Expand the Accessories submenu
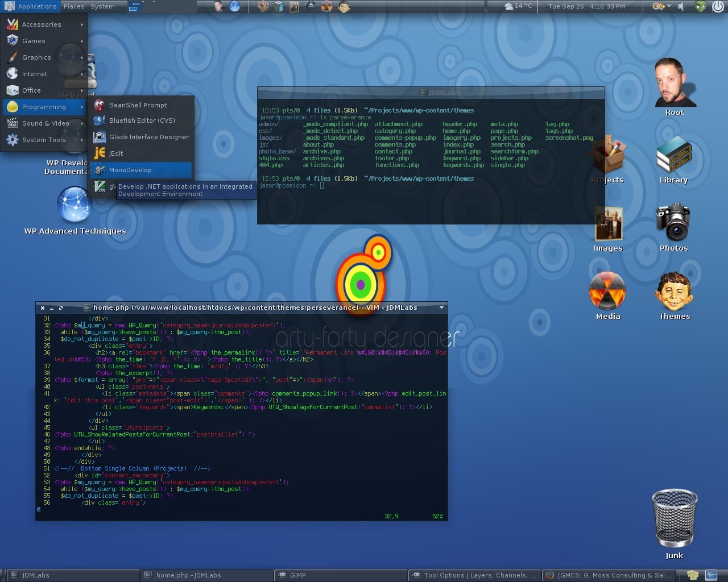The image size is (728, 582). (x=44, y=24)
